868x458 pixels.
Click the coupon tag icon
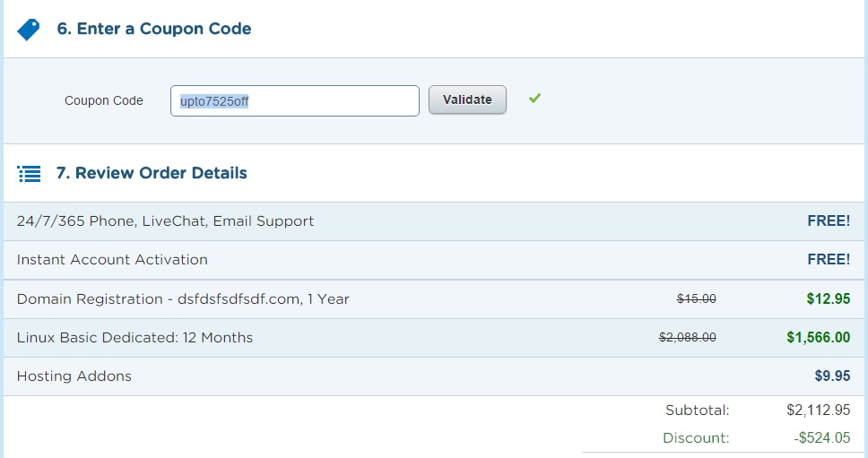(x=29, y=30)
